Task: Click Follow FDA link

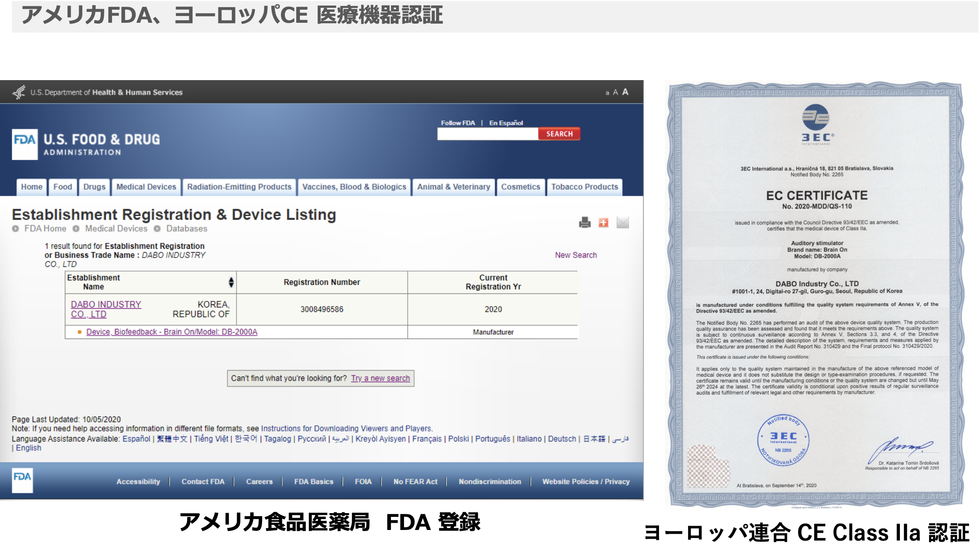Action: [x=458, y=123]
